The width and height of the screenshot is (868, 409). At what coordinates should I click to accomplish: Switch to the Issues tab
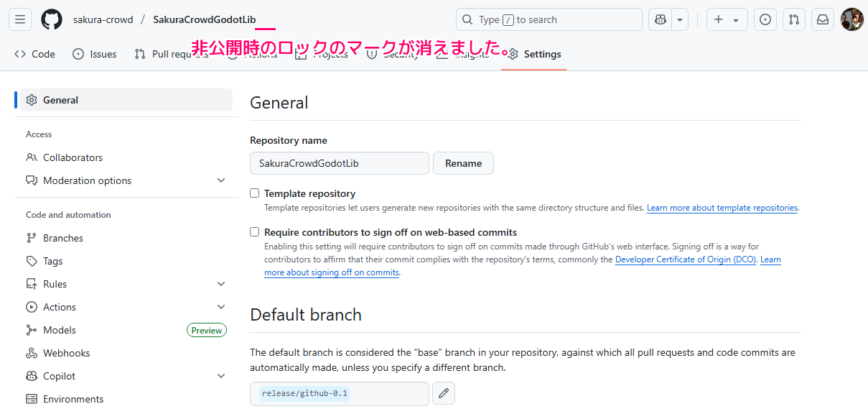point(95,54)
